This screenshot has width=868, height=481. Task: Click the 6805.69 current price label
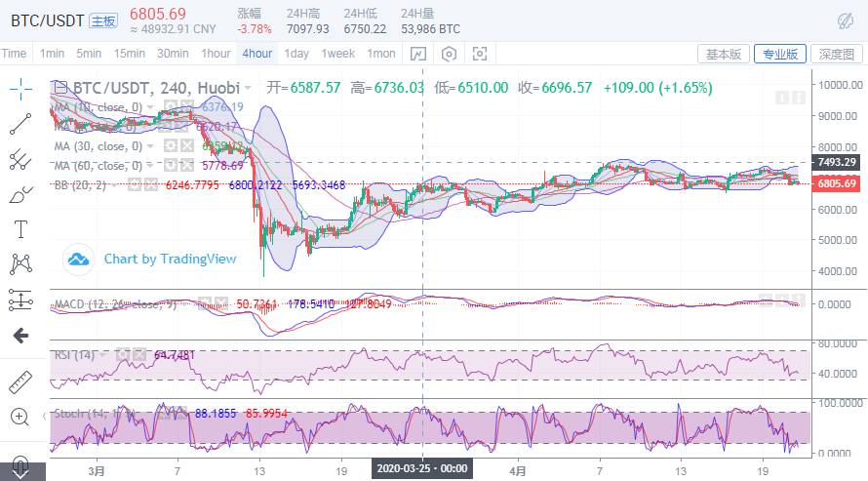coord(836,183)
